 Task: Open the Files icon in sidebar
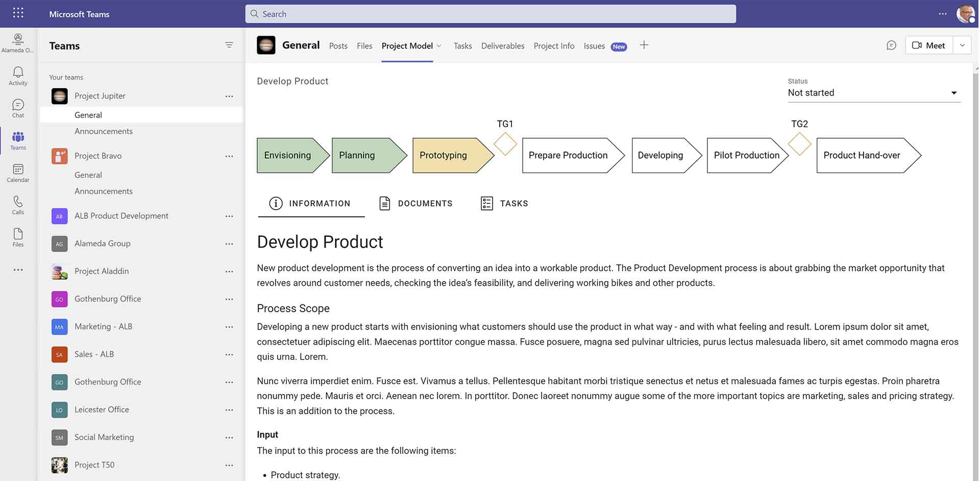click(x=18, y=237)
